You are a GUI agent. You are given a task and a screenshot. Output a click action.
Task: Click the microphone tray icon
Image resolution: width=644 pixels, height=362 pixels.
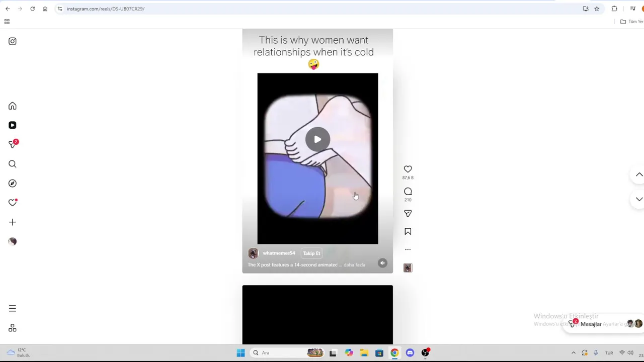596,353
